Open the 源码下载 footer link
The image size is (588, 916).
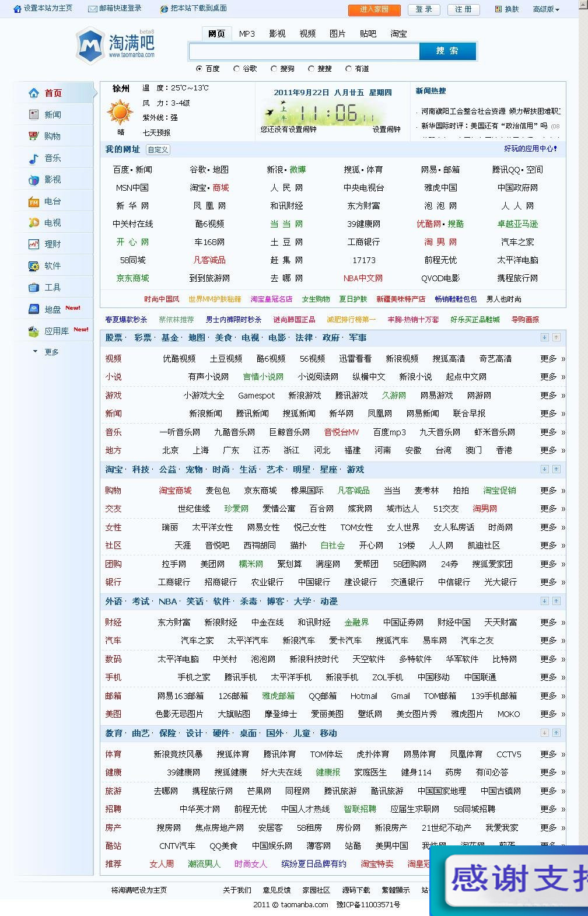click(x=356, y=890)
